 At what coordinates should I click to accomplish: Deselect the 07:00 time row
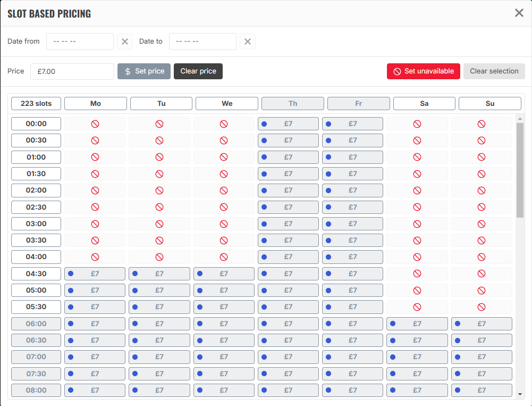click(36, 357)
